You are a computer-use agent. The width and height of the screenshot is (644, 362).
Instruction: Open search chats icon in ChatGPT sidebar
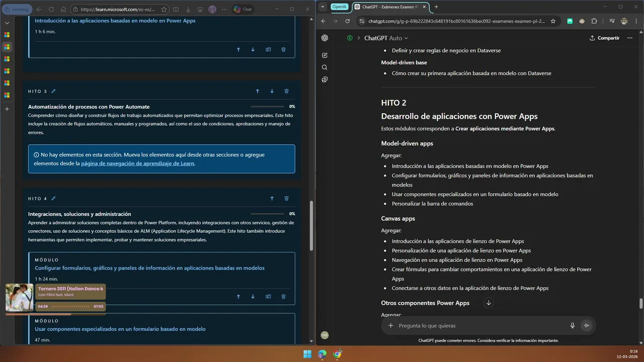325,67
